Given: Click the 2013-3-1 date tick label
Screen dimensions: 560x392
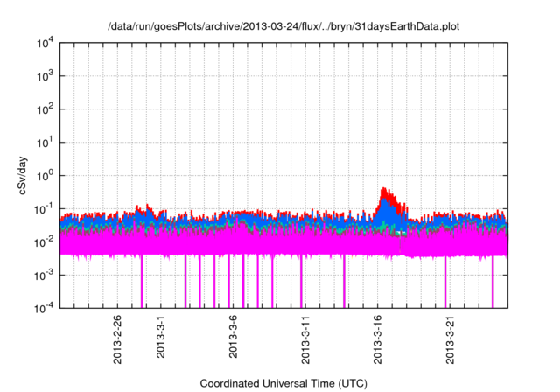Looking at the screenshot, I should pyautogui.click(x=161, y=336).
